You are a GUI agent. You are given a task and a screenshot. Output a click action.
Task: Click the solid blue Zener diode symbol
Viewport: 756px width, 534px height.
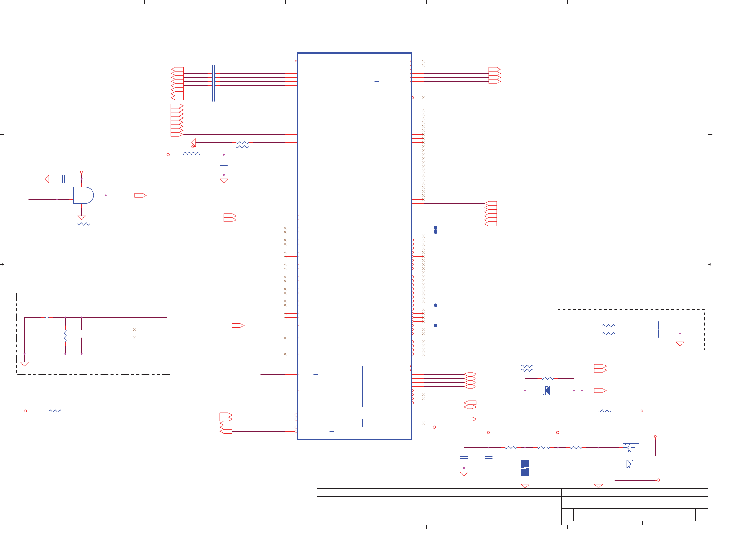click(547, 391)
